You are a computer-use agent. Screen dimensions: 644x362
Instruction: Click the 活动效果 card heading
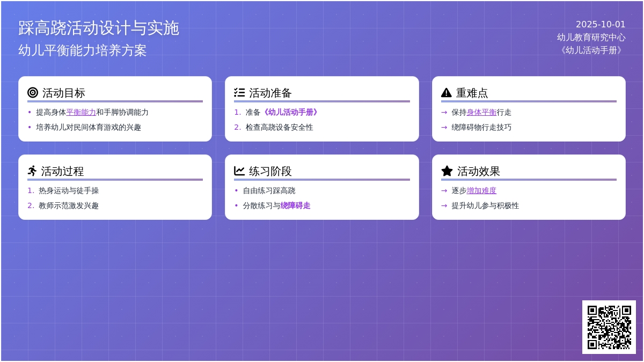478,172
